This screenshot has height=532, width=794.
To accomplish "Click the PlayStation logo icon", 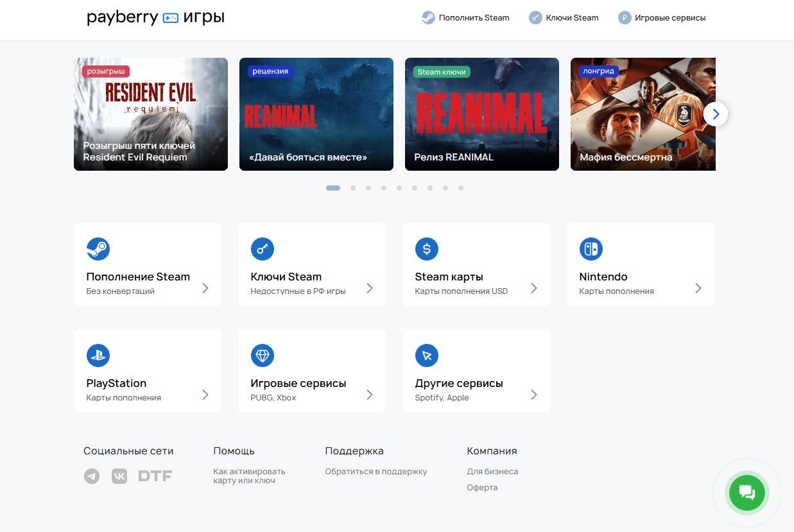I will 98,356.
